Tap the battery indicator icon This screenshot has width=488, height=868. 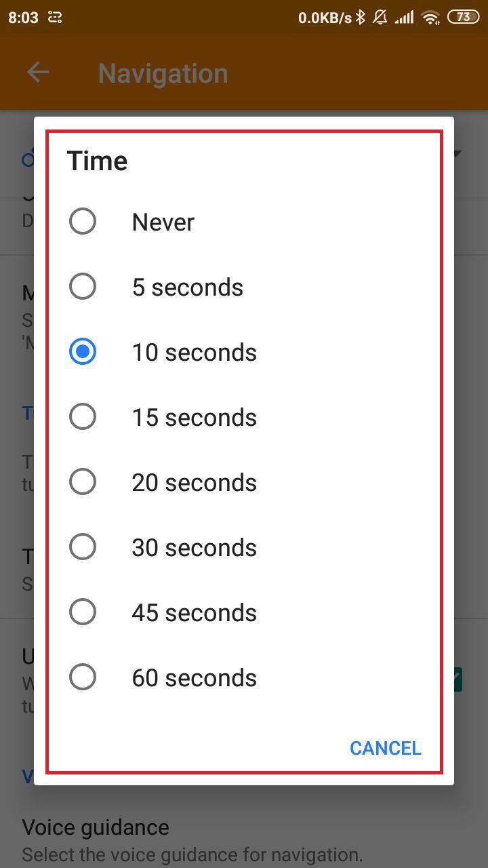coord(463,18)
